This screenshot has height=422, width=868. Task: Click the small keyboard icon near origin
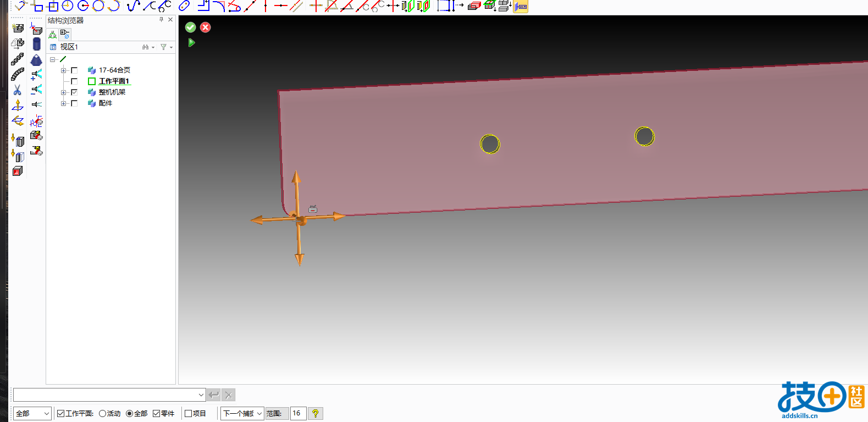313,209
